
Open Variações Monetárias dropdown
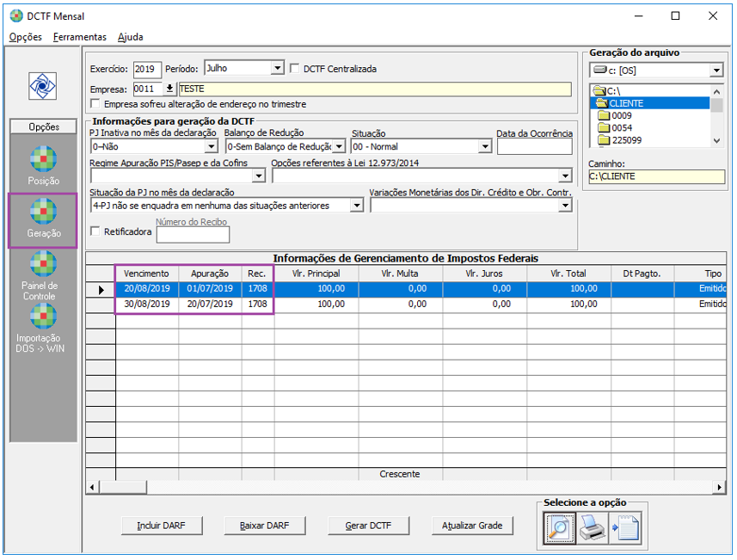pos(565,206)
